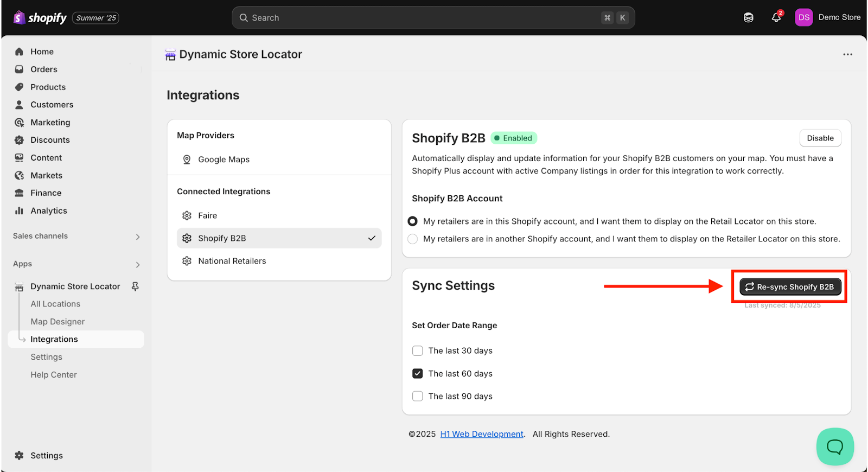Click the Discounts badge icon

pyautogui.click(x=20, y=140)
